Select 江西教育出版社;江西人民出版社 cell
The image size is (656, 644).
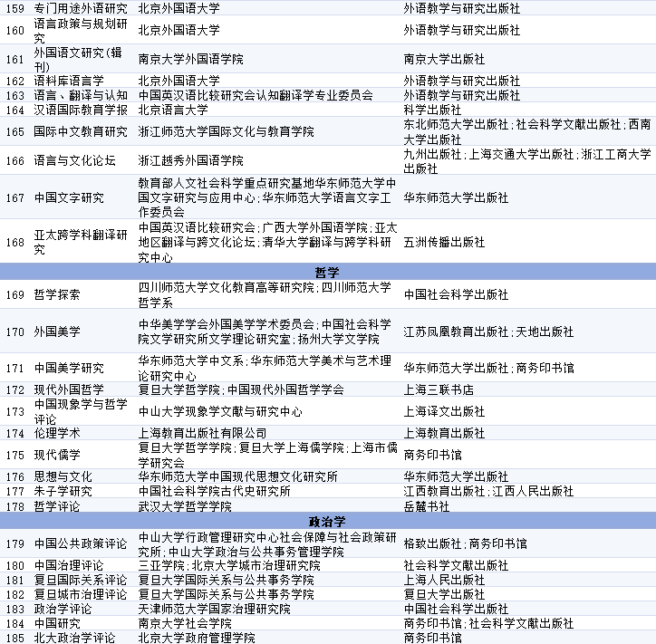pyautogui.click(x=488, y=491)
